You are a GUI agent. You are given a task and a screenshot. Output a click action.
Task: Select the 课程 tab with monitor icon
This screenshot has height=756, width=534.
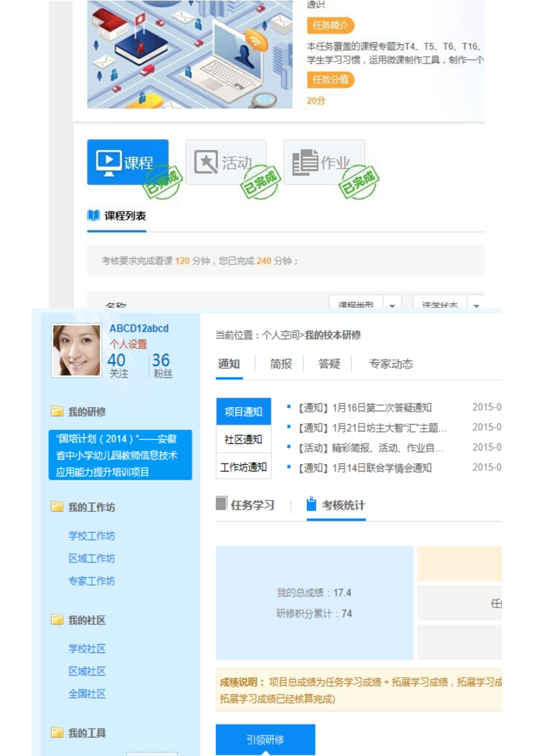128,162
